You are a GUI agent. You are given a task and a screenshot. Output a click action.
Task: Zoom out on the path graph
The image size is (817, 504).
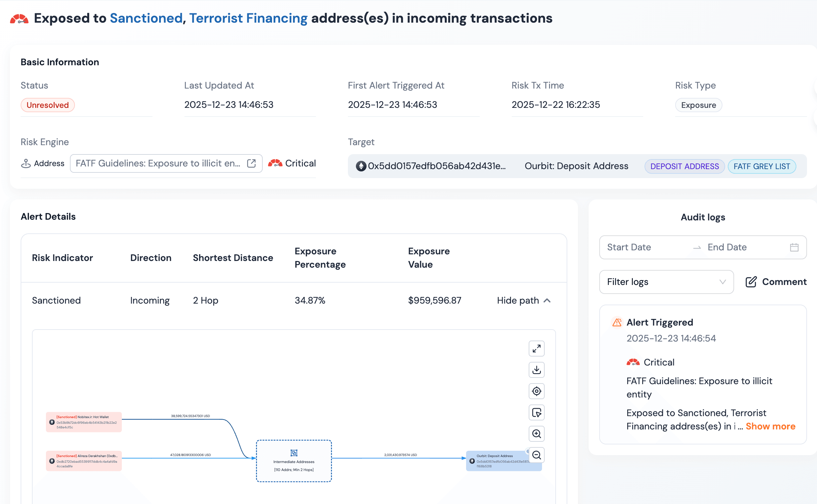[536, 455]
